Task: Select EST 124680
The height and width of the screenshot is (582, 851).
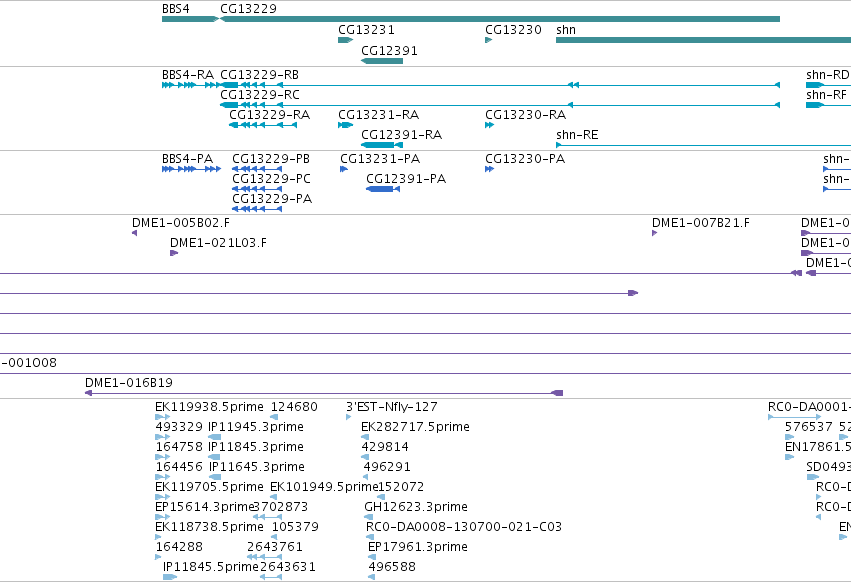Action: [x=274, y=417]
